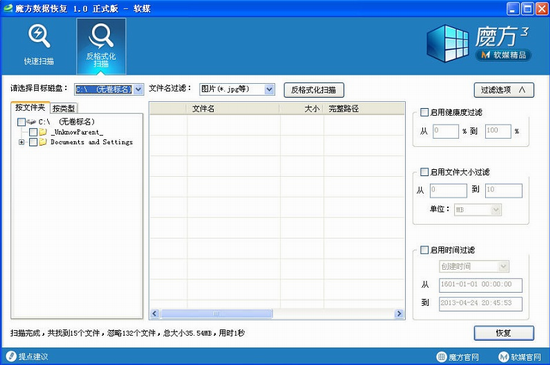Open 提点建议 feedback link
Image resolution: width=550 pixels, height=365 pixels.
tap(27, 357)
